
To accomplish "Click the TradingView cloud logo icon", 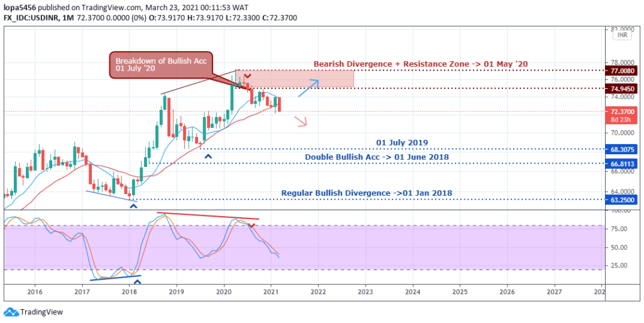I will (11, 312).
